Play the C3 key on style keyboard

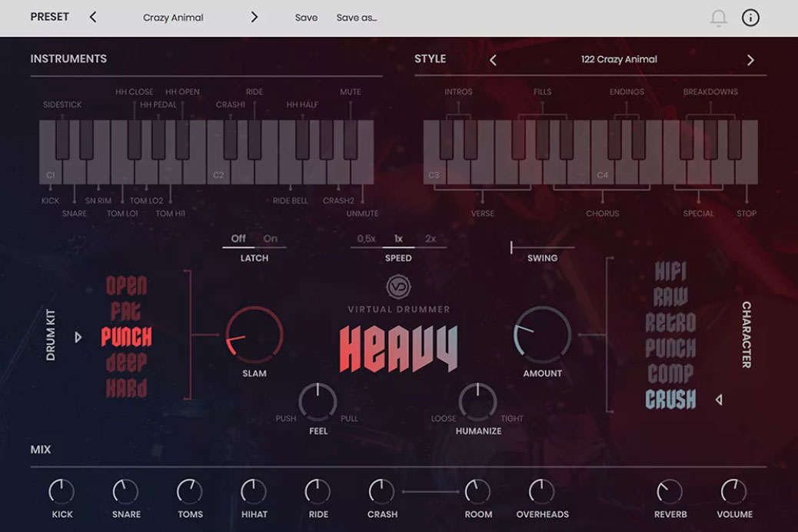[x=434, y=171]
